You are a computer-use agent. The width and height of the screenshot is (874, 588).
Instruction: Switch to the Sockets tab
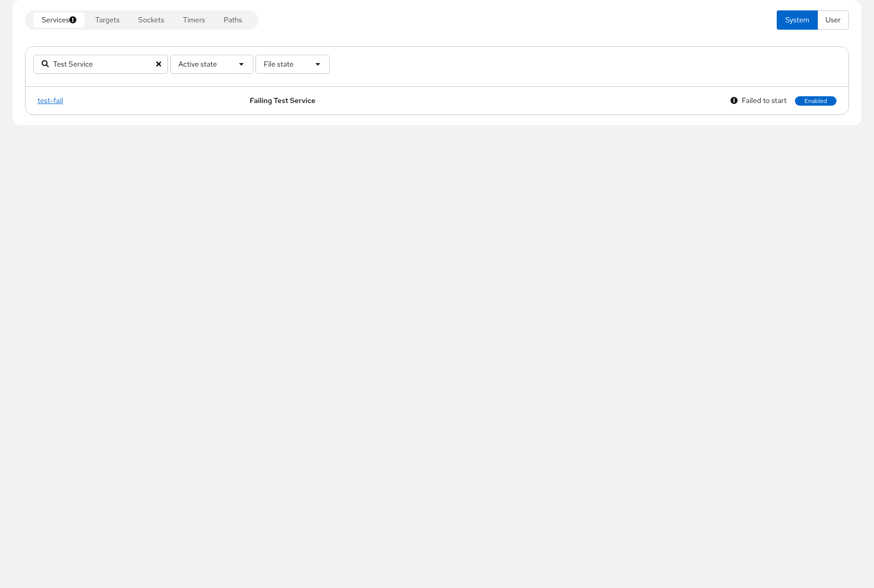coord(151,20)
